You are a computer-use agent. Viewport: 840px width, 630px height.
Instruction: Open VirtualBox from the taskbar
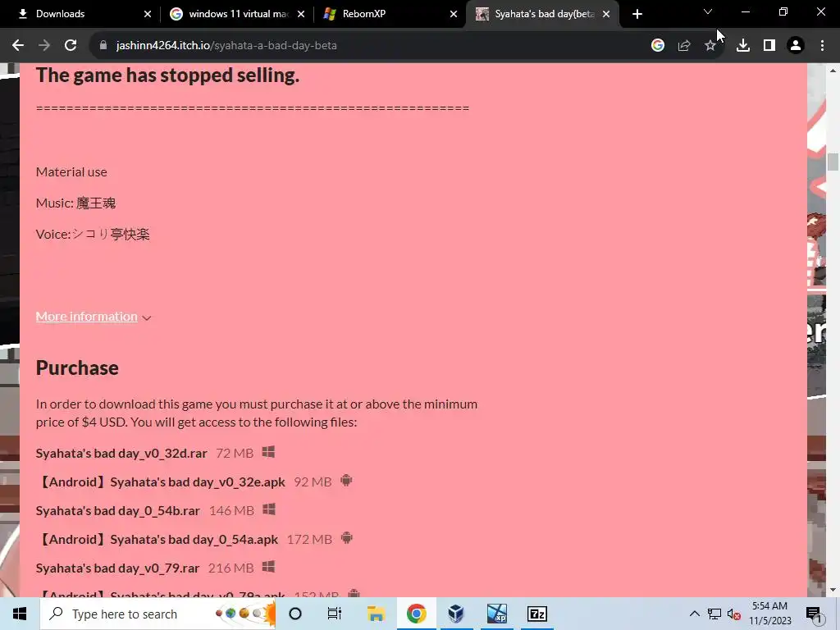(x=456, y=614)
